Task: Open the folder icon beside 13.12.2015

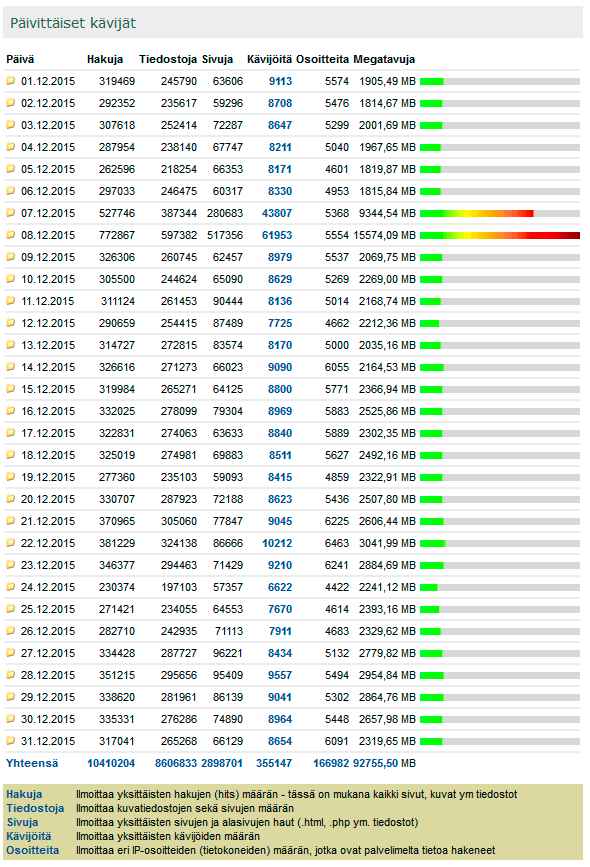Action: click(11, 345)
